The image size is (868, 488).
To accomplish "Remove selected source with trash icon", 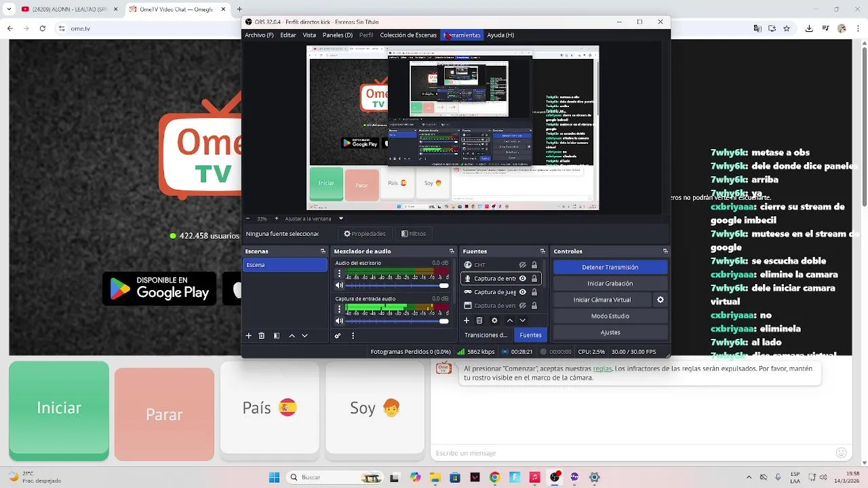I will coord(479,321).
